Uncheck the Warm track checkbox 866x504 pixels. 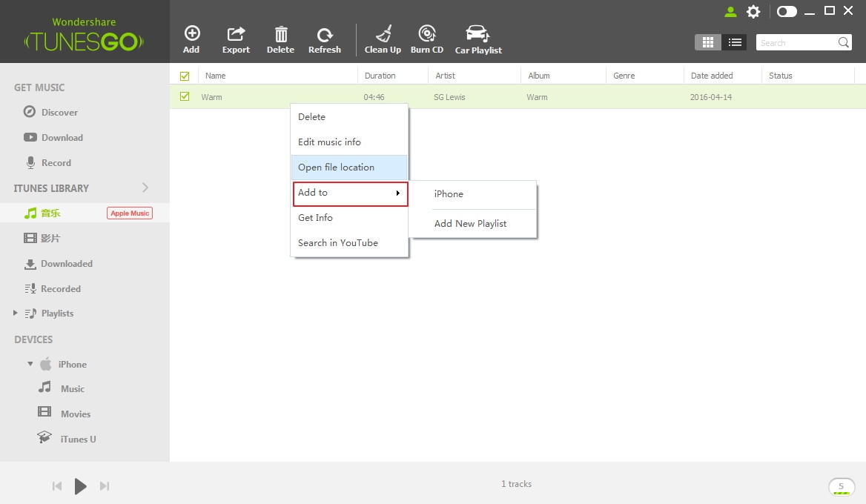point(185,96)
